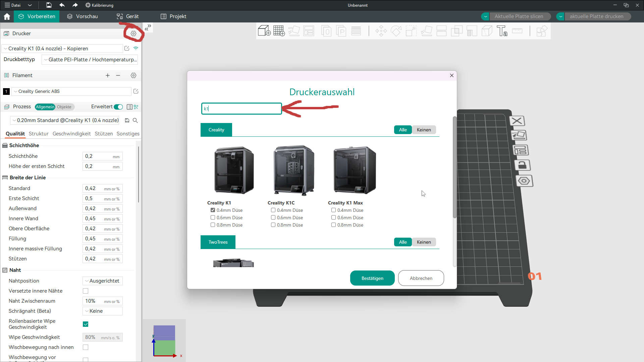Image resolution: width=644 pixels, height=362 pixels.
Task: Open print plate options dropdown arrow
Action: (560, 16)
